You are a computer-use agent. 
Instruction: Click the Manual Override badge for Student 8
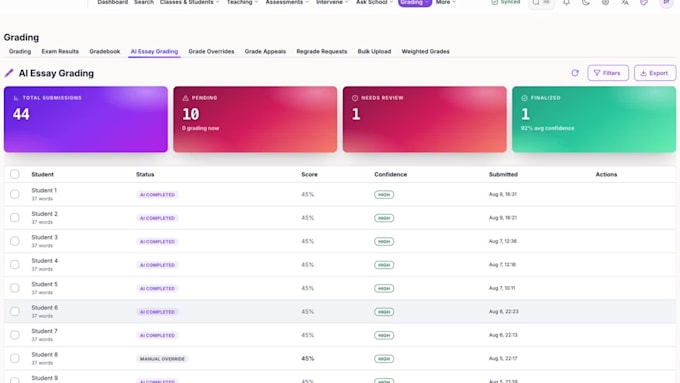[162, 359]
